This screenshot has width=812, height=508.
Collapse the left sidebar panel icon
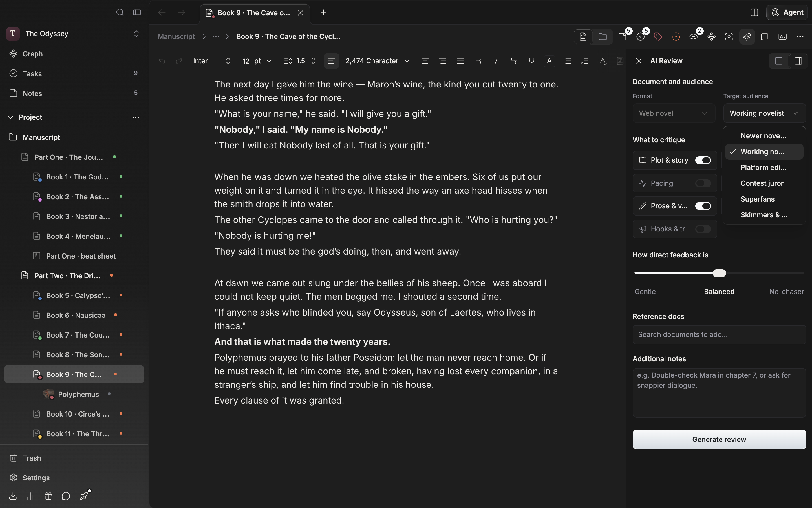click(x=136, y=12)
